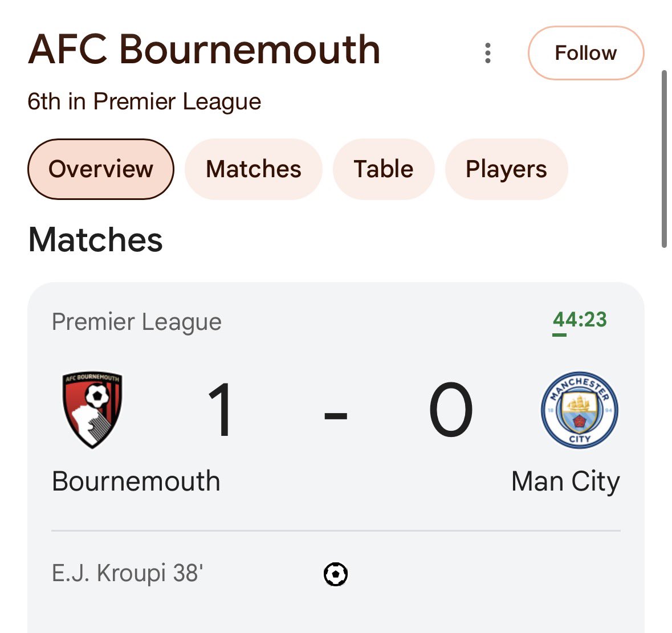Click scorer E.J. Kroupi 38'

pos(127,573)
